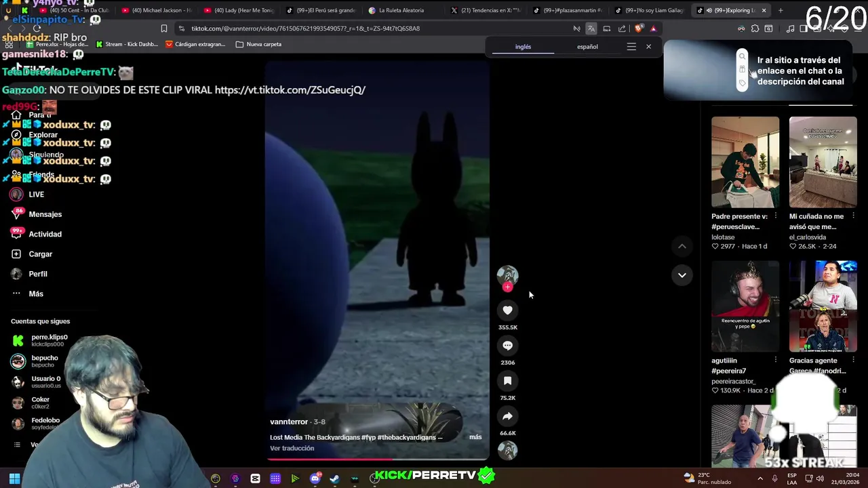Open options dots for Padre presente video
This screenshot has width=868, height=488.
coord(775,216)
